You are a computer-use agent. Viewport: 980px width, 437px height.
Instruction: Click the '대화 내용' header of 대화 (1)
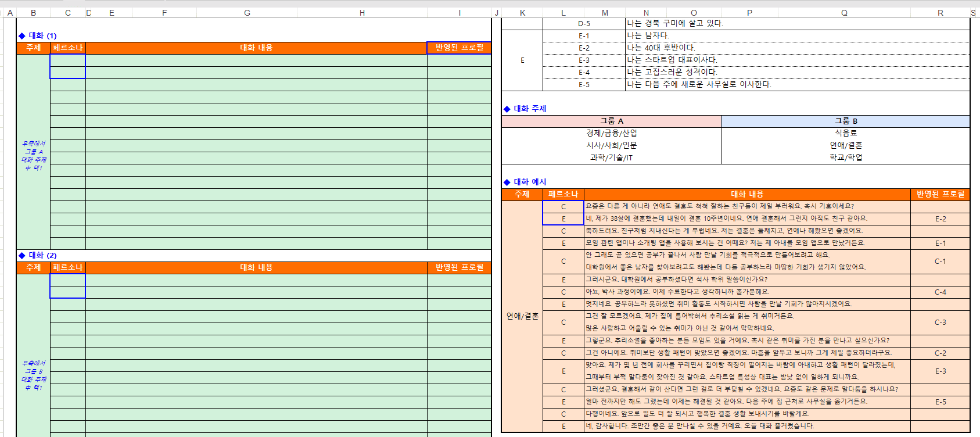256,48
